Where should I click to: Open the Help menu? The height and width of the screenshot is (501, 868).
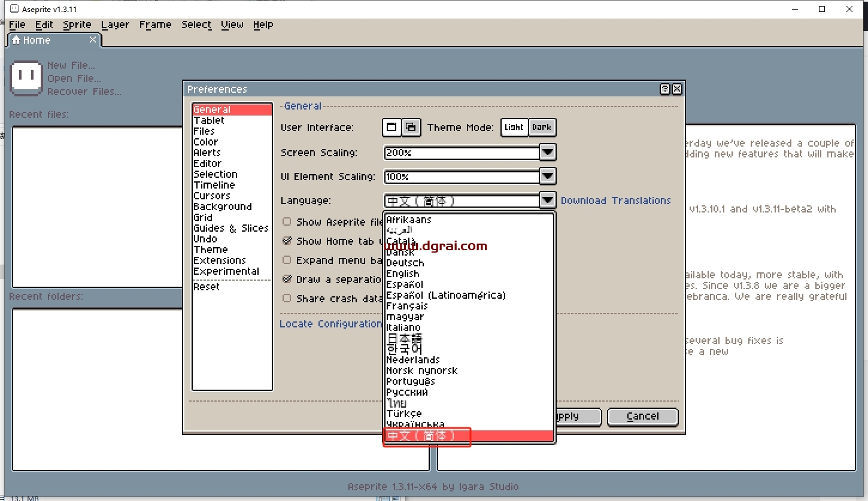coord(263,25)
